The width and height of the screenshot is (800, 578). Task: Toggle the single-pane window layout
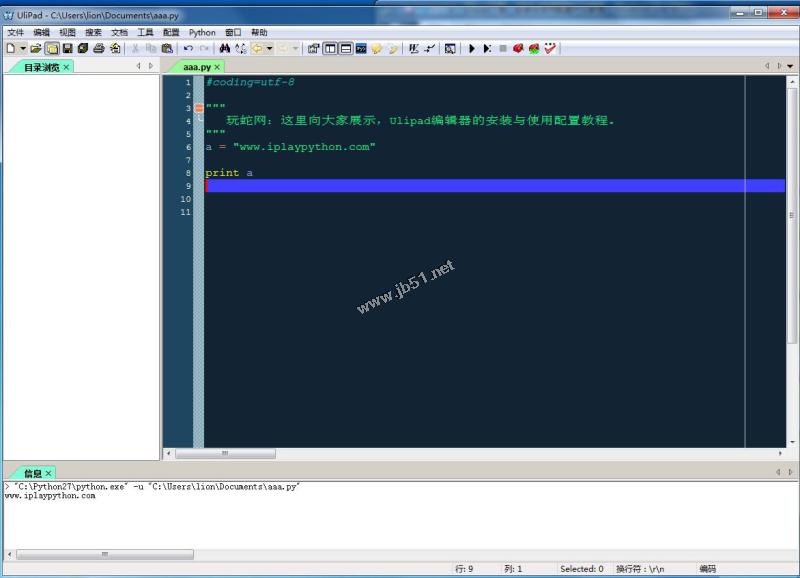[x=329, y=48]
